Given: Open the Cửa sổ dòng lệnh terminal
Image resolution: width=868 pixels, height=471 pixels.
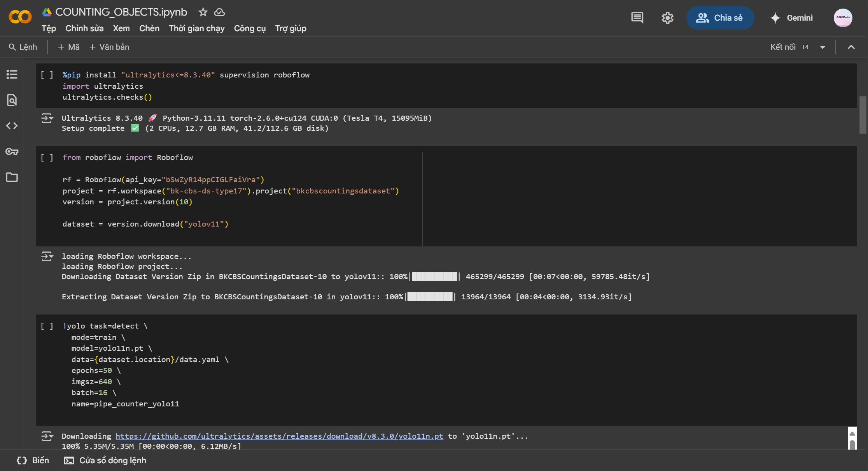Looking at the screenshot, I should tap(105, 460).
